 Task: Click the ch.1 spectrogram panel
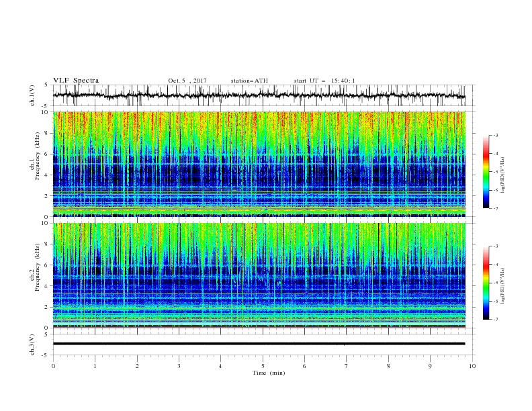pos(259,164)
